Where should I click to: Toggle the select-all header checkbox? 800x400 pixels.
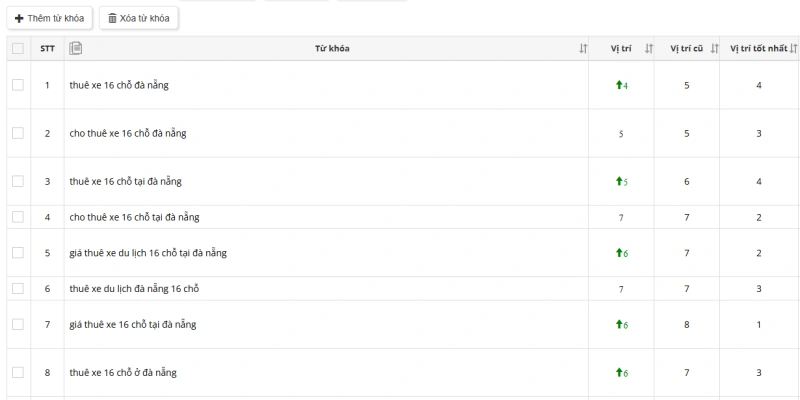tap(17, 49)
